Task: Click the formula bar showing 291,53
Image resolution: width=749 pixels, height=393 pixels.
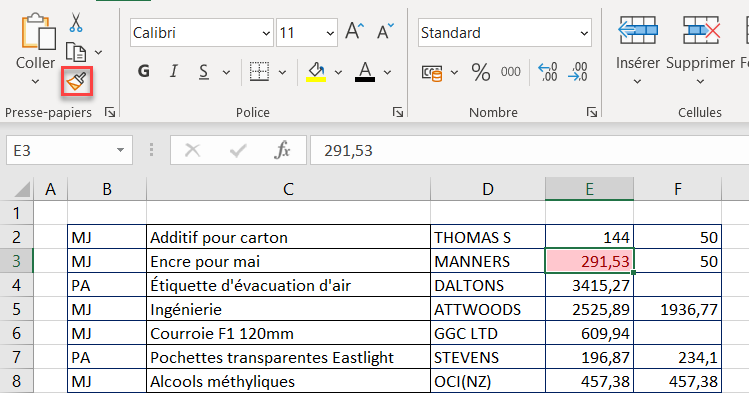Action: click(529, 150)
